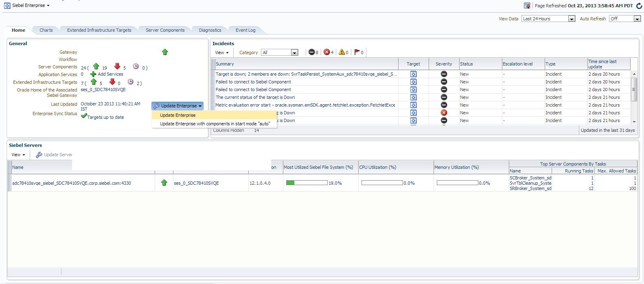Click SvrTblCleanup_Syste component name

point(530,183)
